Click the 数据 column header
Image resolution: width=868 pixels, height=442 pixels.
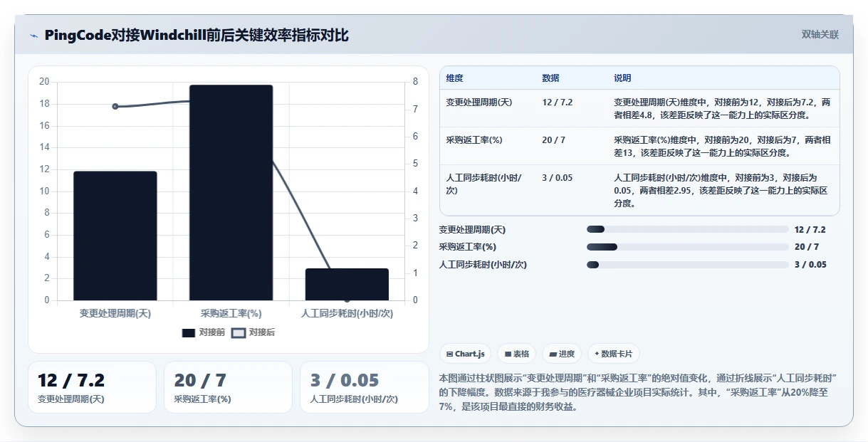coord(551,78)
